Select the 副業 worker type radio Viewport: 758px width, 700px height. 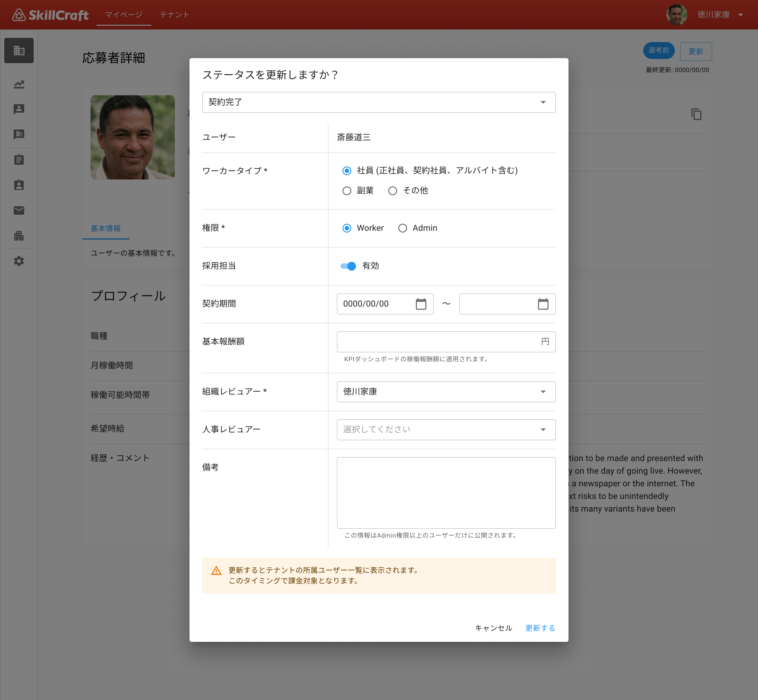[x=347, y=191]
